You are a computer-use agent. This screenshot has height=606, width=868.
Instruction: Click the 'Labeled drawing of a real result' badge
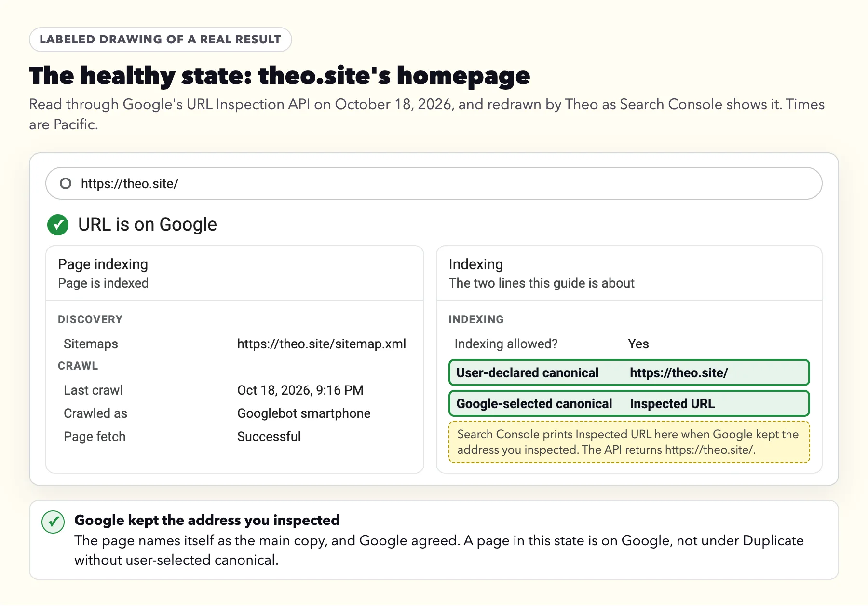160,40
